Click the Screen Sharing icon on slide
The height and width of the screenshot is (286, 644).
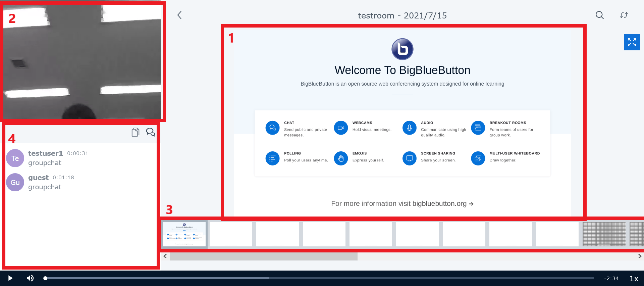[x=410, y=158]
